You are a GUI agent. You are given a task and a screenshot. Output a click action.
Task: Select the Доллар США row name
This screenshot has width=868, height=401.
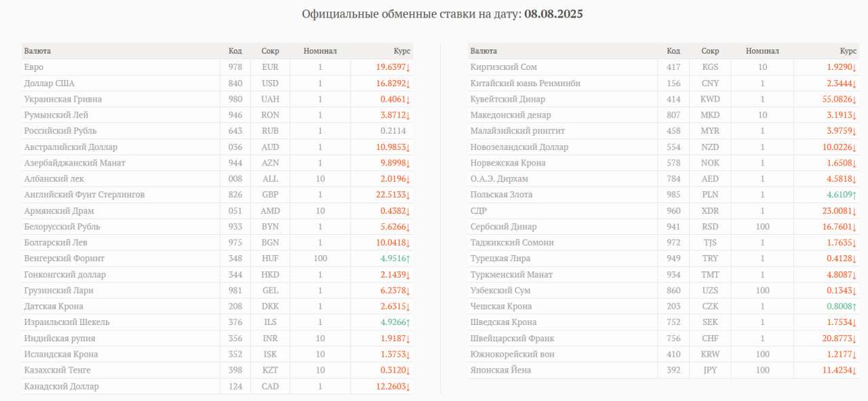click(x=50, y=83)
